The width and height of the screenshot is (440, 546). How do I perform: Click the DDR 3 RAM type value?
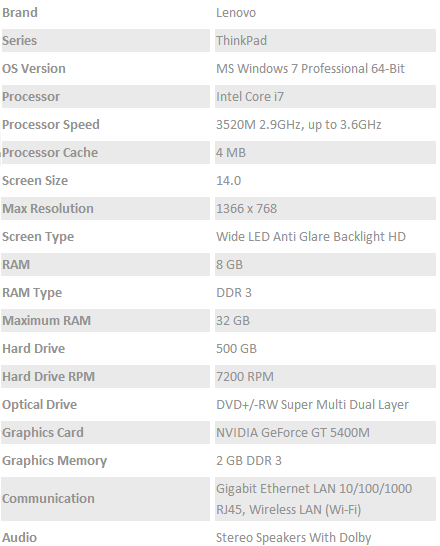pyautogui.click(x=234, y=292)
